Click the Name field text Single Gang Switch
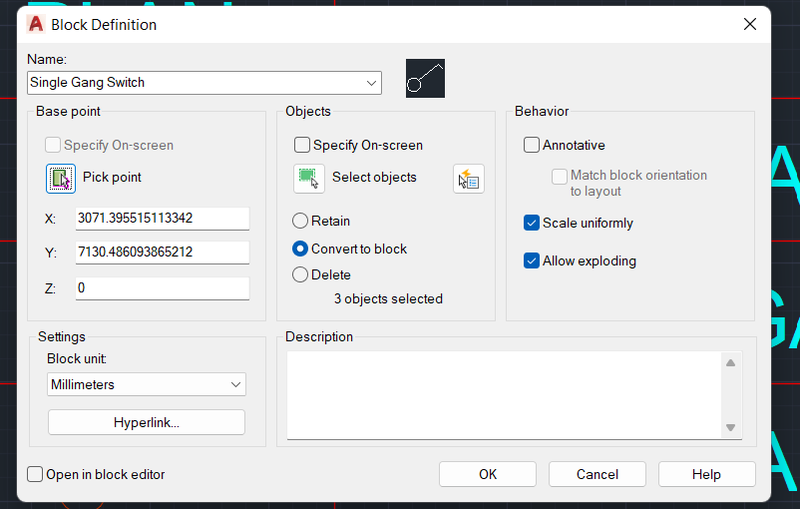Viewport: 800px width, 509px height. pyautogui.click(x=87, y=83)
